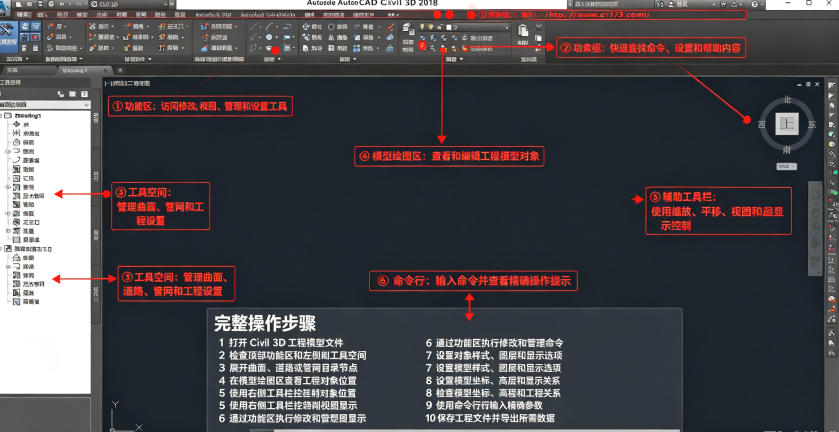The image size is (839, 432).
Task: Click the Layer Properties icon in the ribbon
Action: pyautogui.click(x=408, y=30)
